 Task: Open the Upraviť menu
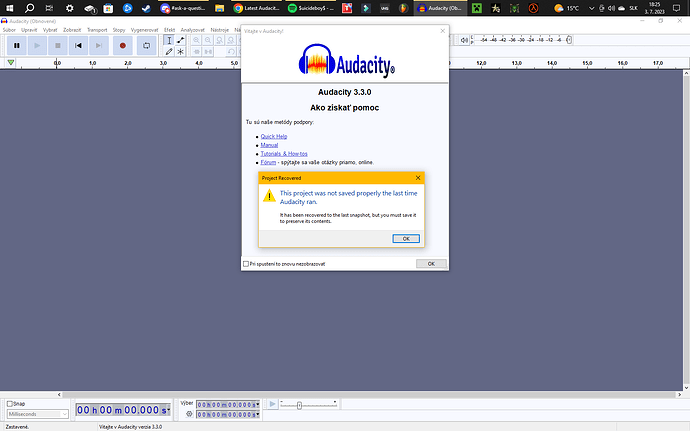pos(29,30)
